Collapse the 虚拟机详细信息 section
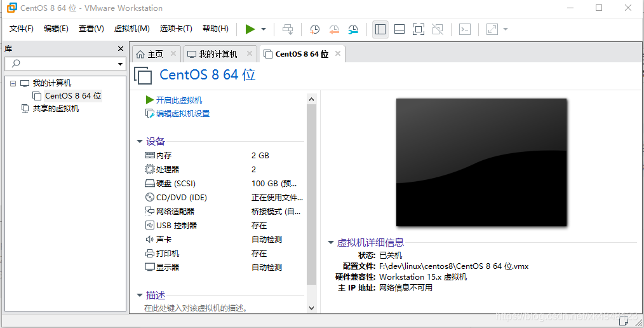 [331, 243]
